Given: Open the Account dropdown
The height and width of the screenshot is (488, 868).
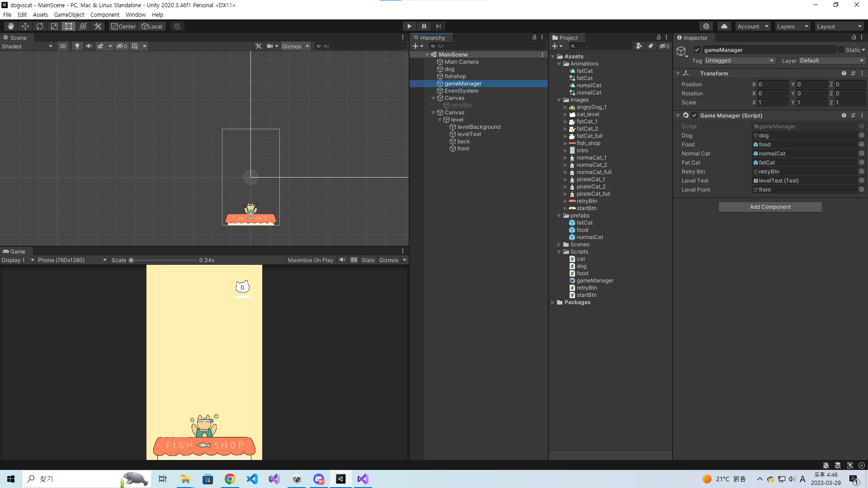Looking at the screenshot, I should click(753, 26).
